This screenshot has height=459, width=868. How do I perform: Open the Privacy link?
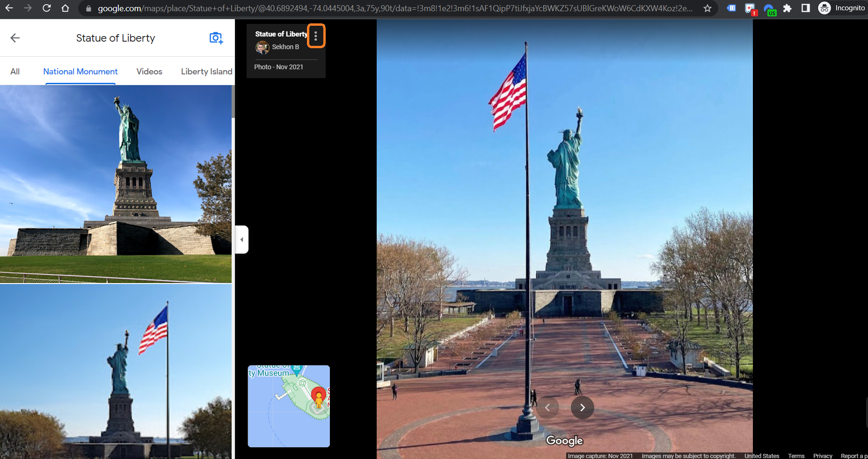[823, 455]
